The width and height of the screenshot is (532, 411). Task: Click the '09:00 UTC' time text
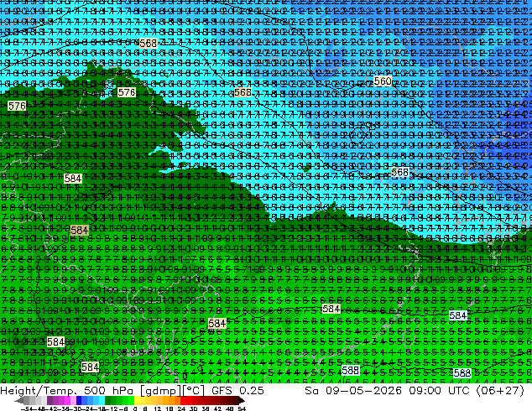click(439, 390)
